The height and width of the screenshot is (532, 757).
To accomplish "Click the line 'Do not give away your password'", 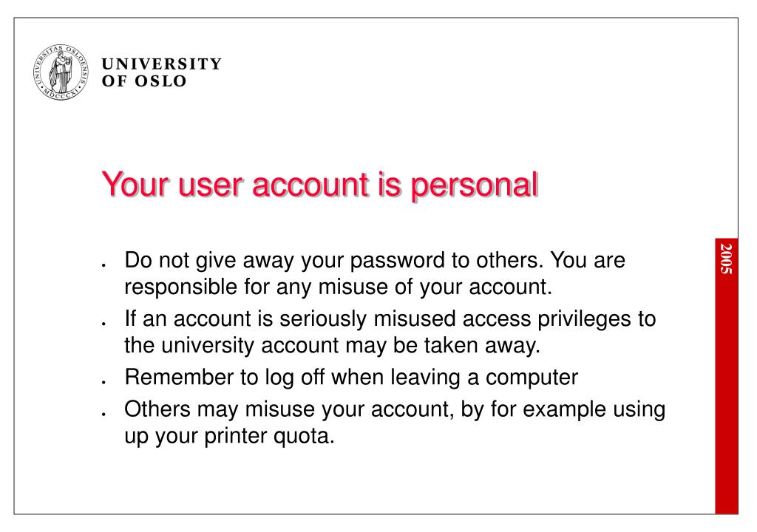I will pyautogui.click(x=375, y=261).
